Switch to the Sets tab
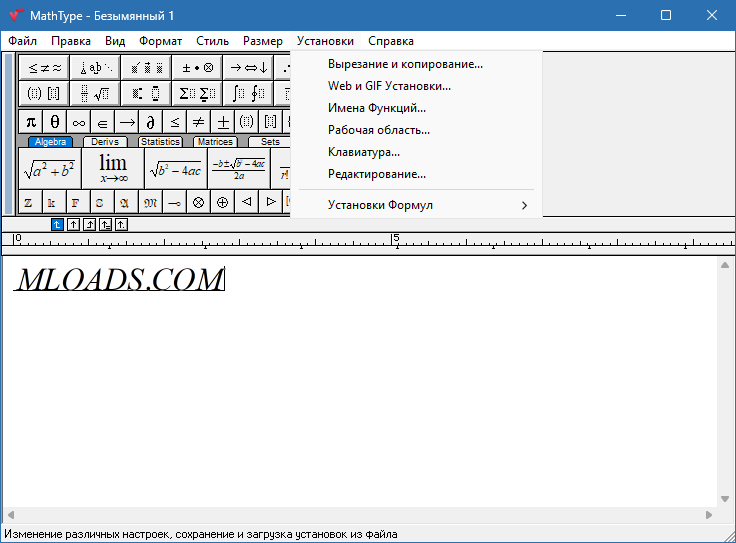Image resolution: width=736 pixels, height=543 pixels. coord(270,142)
